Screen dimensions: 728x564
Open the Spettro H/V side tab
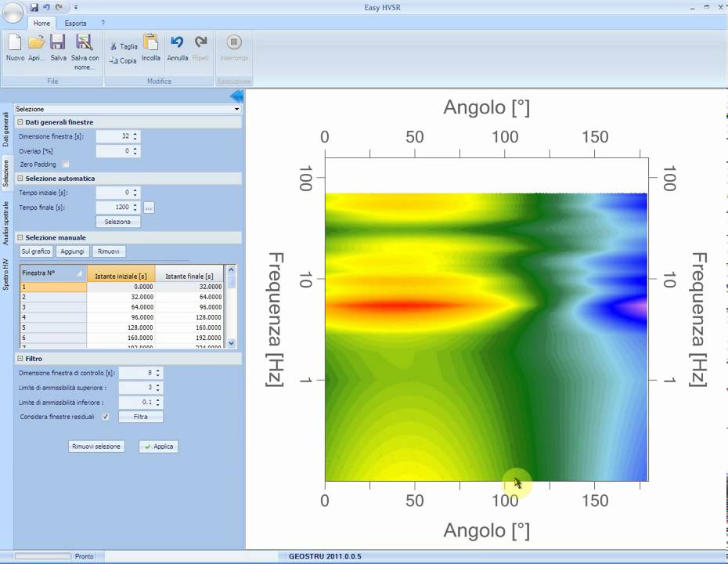[x=5, y=275]
